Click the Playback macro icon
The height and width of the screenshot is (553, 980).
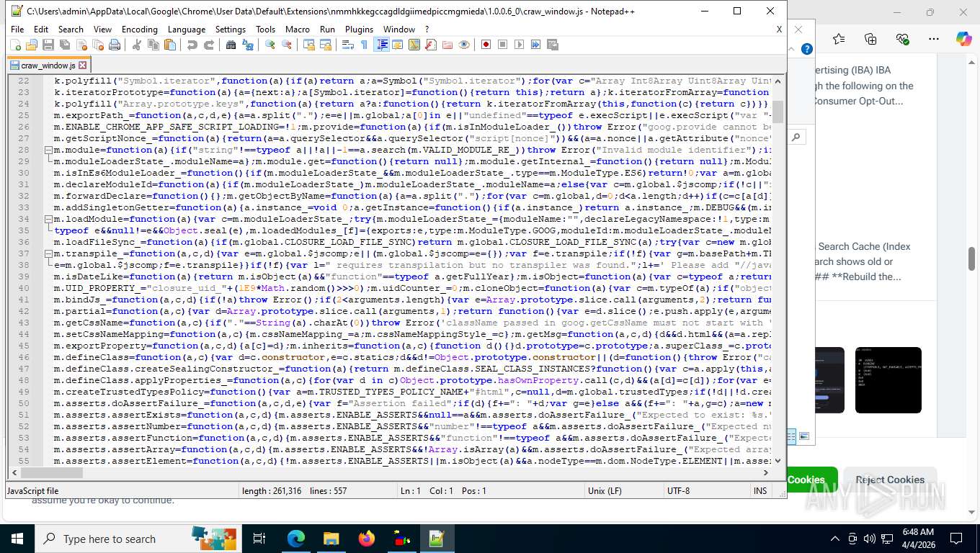click(x=520, y=45)
